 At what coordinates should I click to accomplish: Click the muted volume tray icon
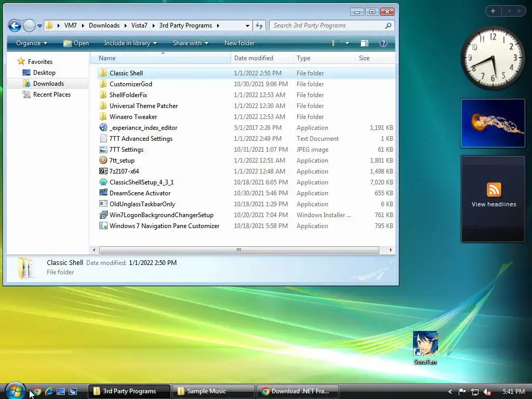487,392
